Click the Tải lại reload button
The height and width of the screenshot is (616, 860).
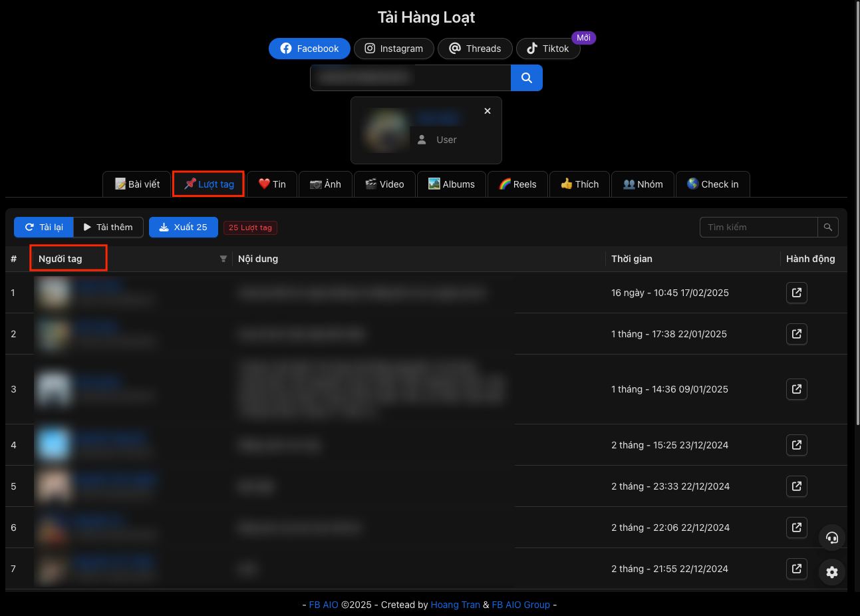[44, 228]
